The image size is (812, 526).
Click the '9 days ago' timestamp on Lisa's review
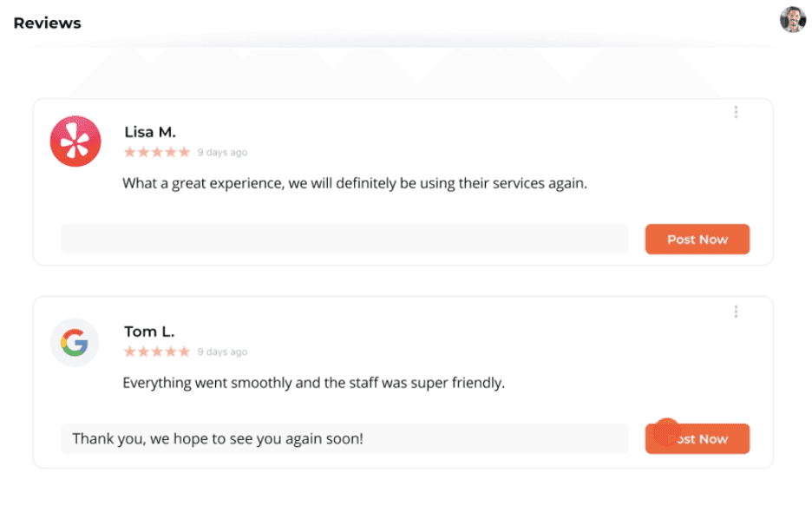[222, 151]
